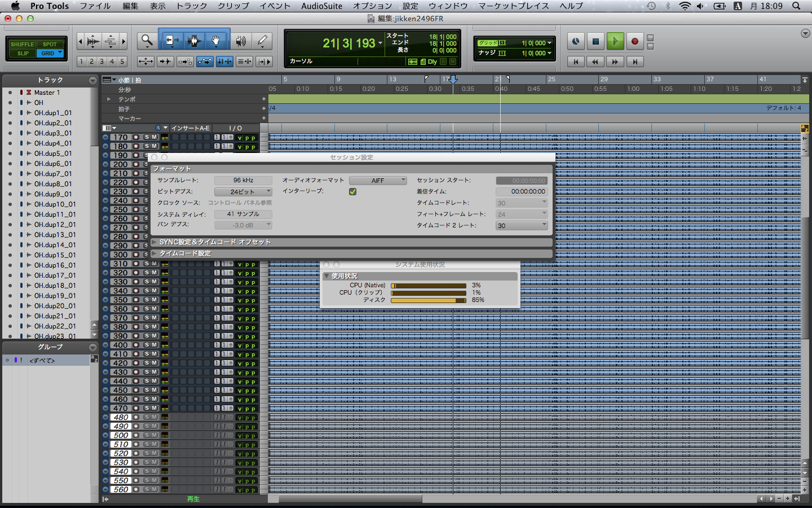Screen dimensions: 812x508
Task: Select the OH.dup12_01 track in list
Action: click(55, 225)
